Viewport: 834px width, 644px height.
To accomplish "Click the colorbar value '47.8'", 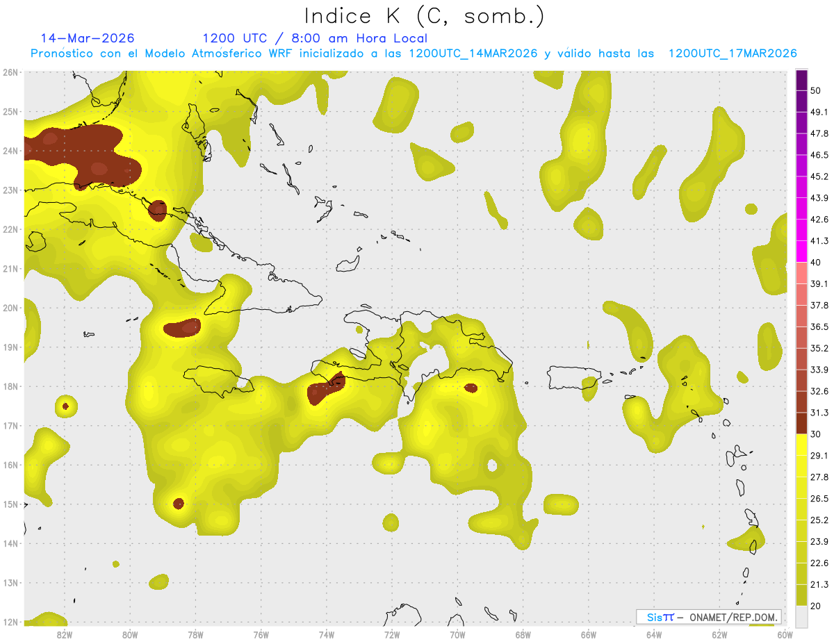I will (x=819, y=133).
